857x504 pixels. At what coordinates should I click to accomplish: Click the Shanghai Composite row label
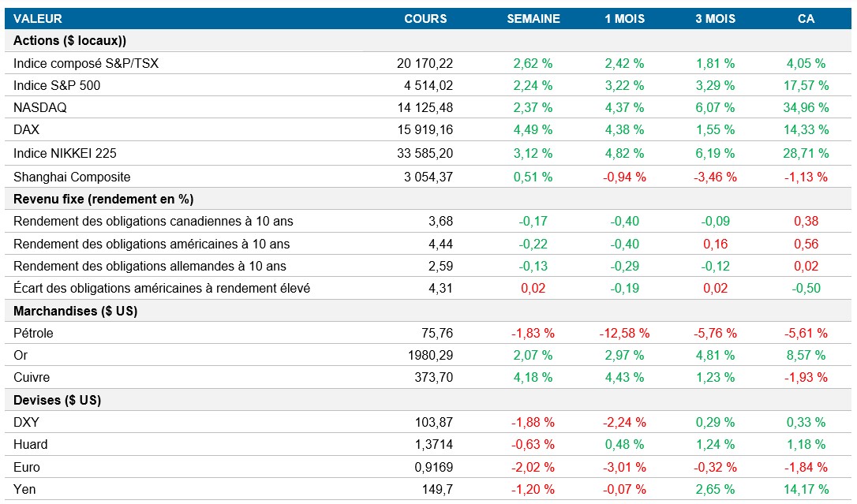[x=72, y=177]
